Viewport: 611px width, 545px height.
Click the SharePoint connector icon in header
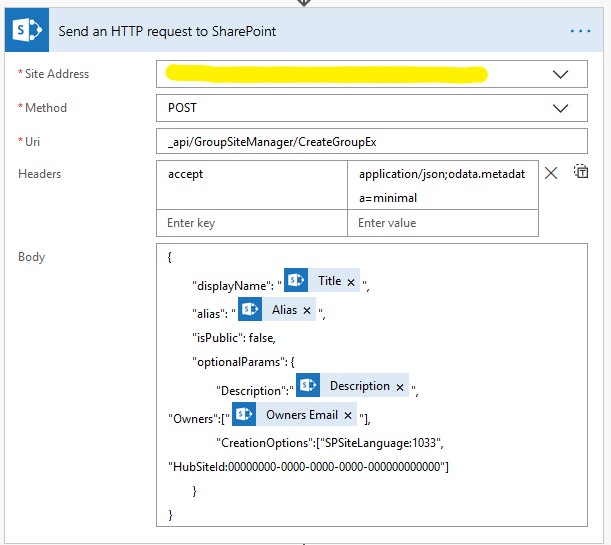(x=27, y=30)
